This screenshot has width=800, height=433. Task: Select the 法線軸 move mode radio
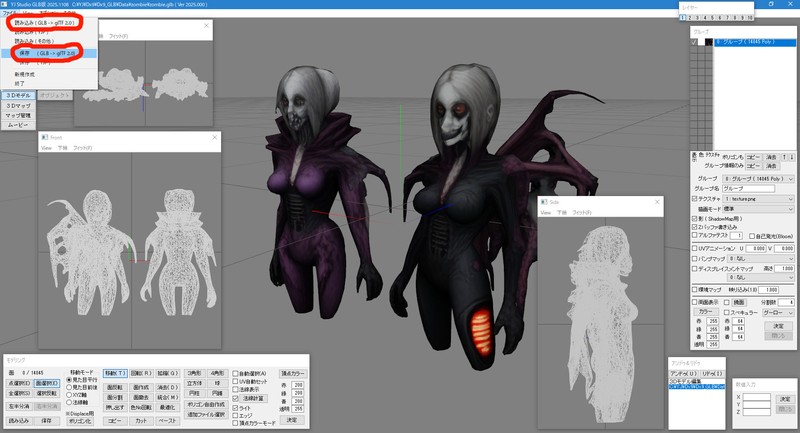click(69, 402)
